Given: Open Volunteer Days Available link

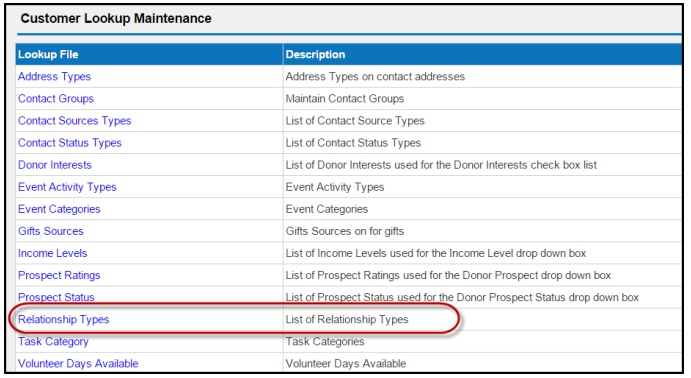Looking at the screenshot, I should point(78,363).
